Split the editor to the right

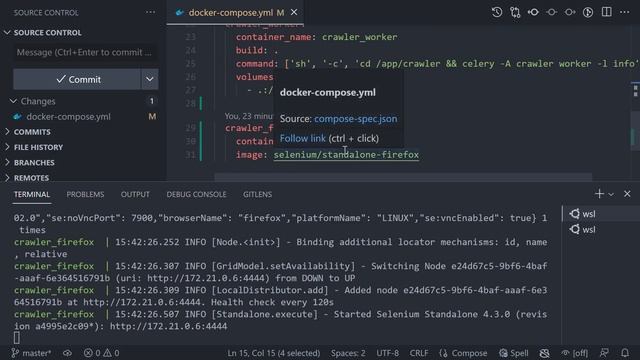point(607,12)
